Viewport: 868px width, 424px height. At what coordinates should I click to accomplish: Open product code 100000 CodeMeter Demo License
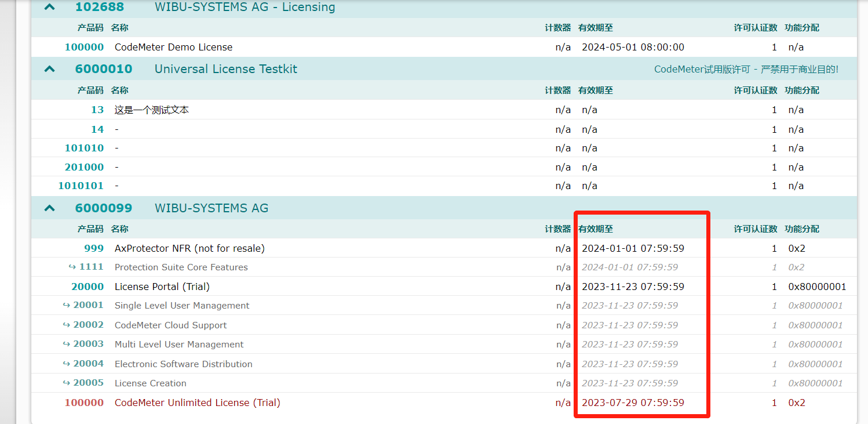pos(84,47)
